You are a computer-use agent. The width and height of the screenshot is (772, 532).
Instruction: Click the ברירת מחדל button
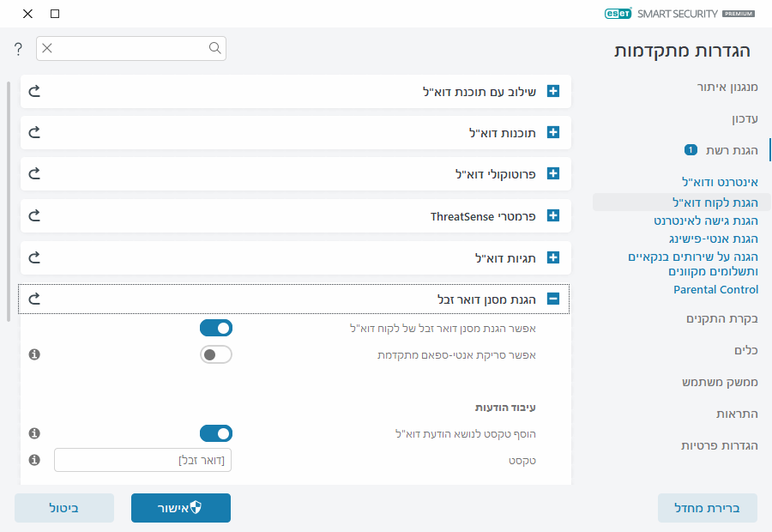(x=708, y=508)
